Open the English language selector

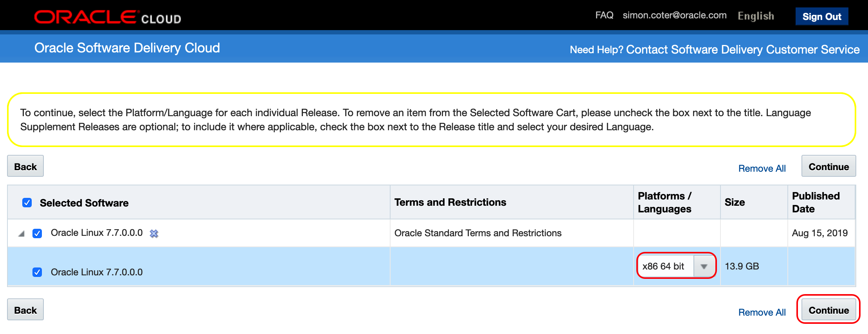[x=756, y=16]
